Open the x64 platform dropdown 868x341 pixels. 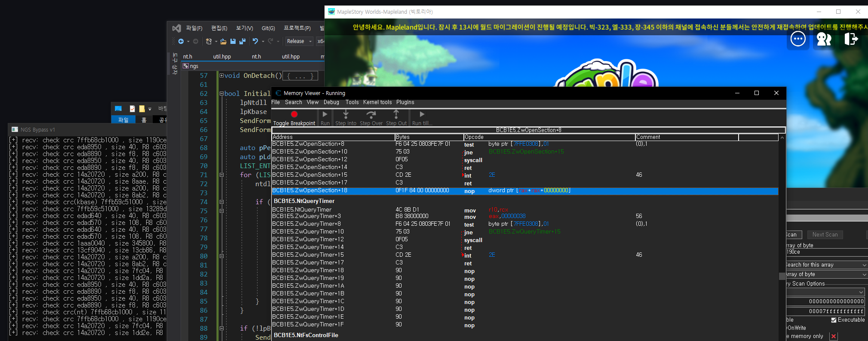(320, 41)
